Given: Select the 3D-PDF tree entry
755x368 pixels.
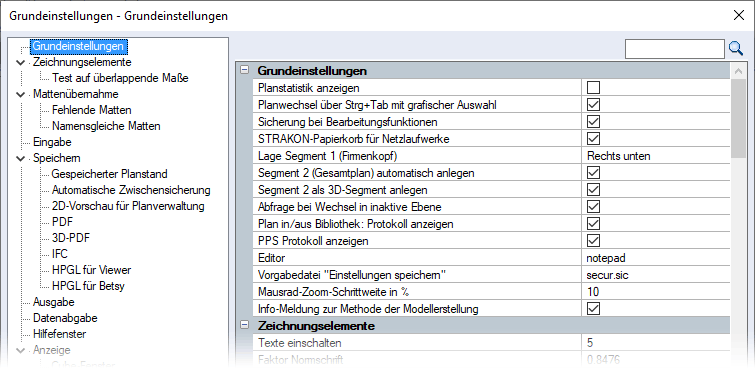Looking at the screenshot, I should click(x=70, y=238).
